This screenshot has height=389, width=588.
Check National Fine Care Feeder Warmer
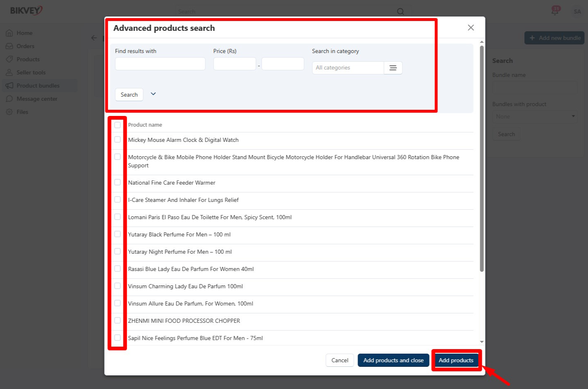click(x=118, y=182)
